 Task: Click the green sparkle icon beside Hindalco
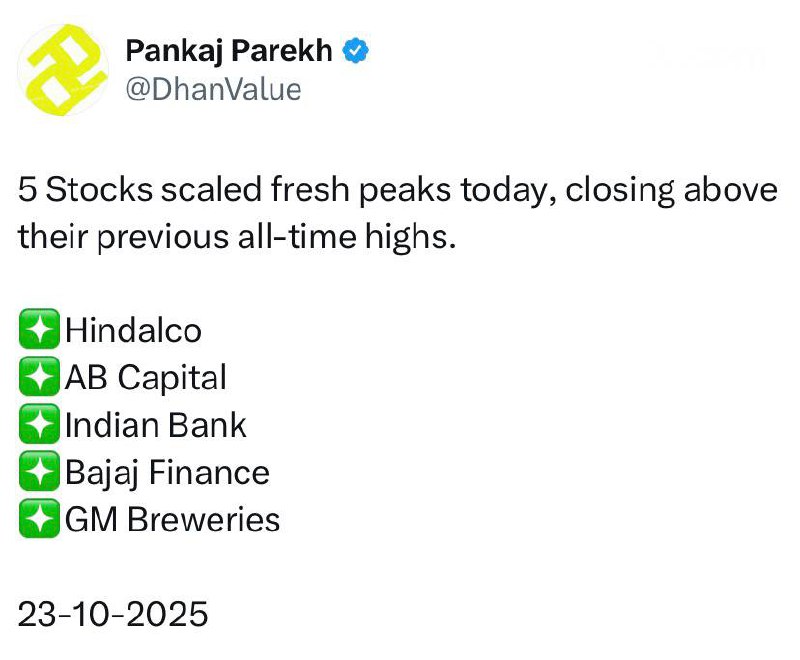tap(38, 331)
